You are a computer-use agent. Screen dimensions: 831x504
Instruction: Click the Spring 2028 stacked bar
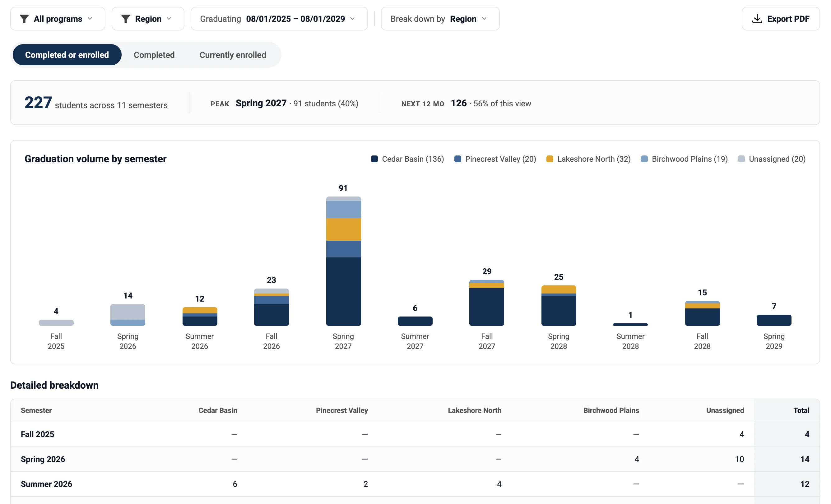(559, 305)
